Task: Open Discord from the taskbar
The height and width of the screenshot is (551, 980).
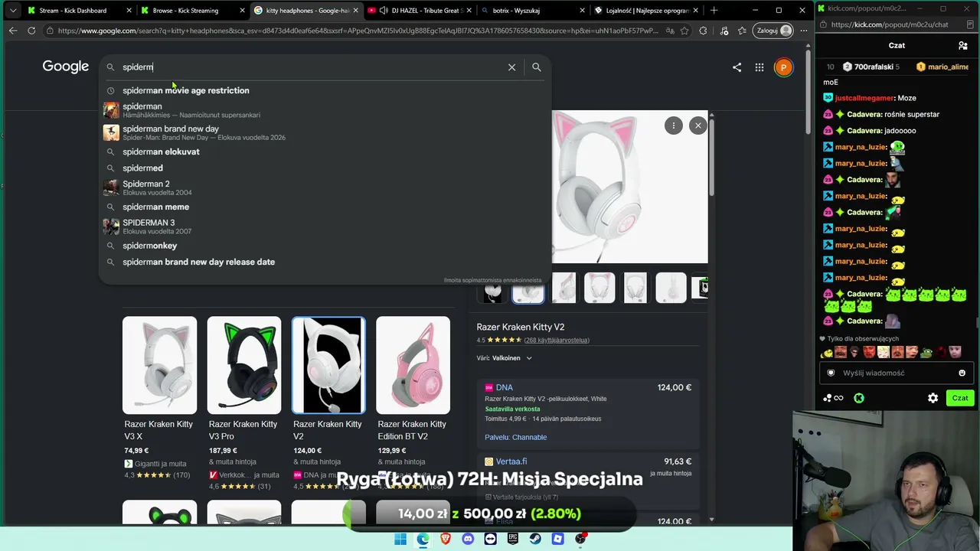Action: tap(468, 539)
